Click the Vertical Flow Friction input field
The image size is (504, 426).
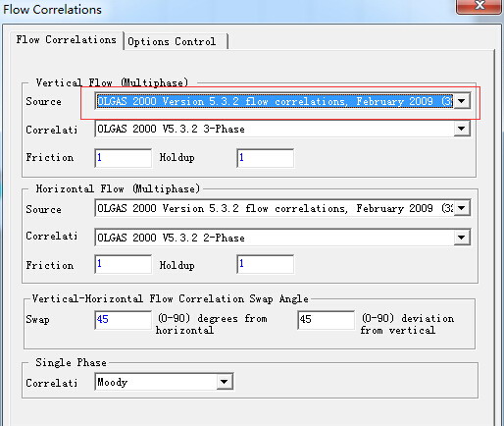pos(123,158)
